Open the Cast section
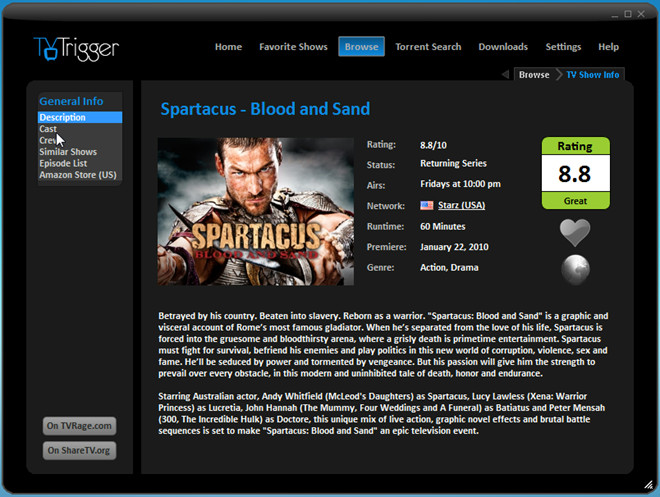The width and height of the screenshot is (660, 497). click(48, 129)
